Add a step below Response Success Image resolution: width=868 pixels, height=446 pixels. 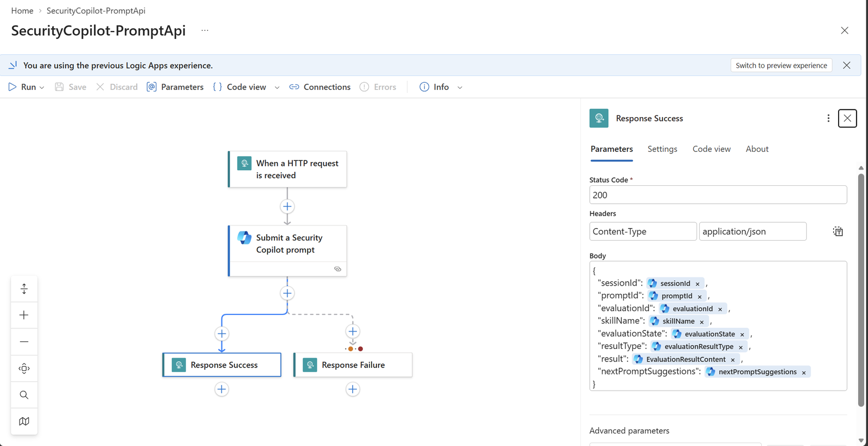pyautogui.click(x=222, y=389)
